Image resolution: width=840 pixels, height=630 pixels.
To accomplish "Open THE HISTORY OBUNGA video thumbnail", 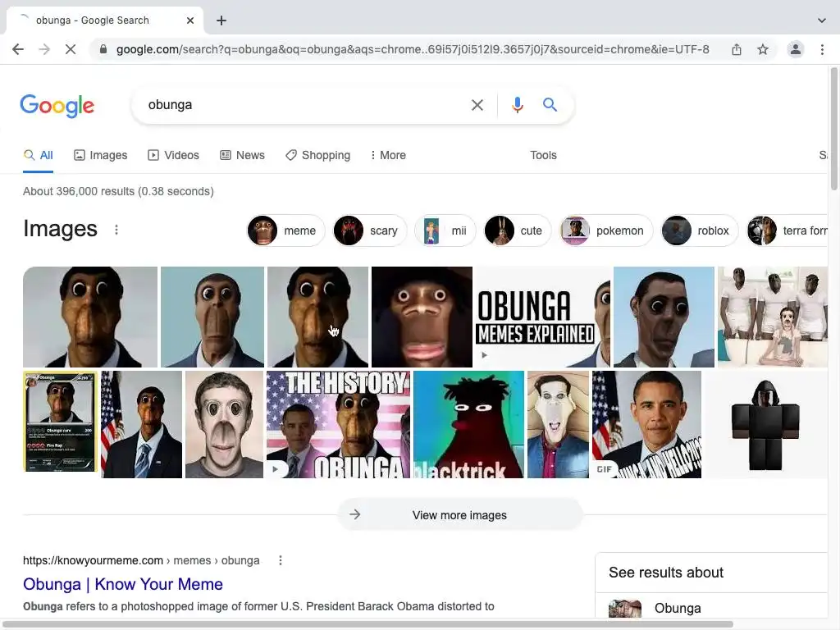I will (x=339, y=424).
